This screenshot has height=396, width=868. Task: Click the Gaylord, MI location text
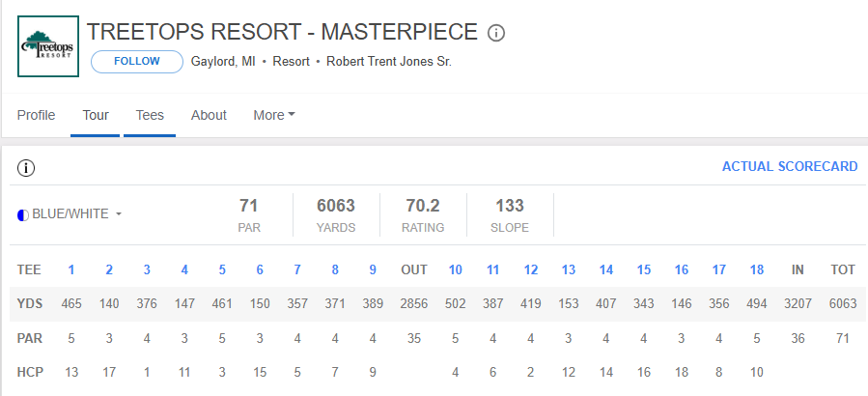click(x=223, y=62)
